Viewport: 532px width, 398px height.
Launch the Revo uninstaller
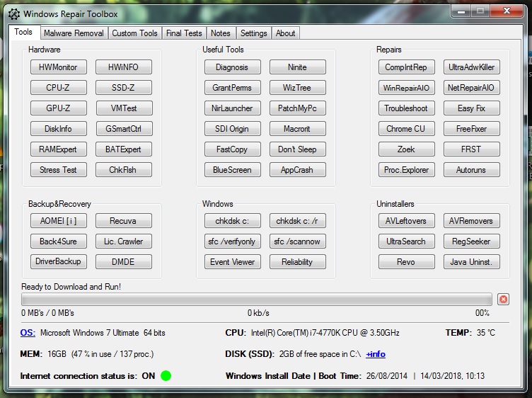click(406, 262)
